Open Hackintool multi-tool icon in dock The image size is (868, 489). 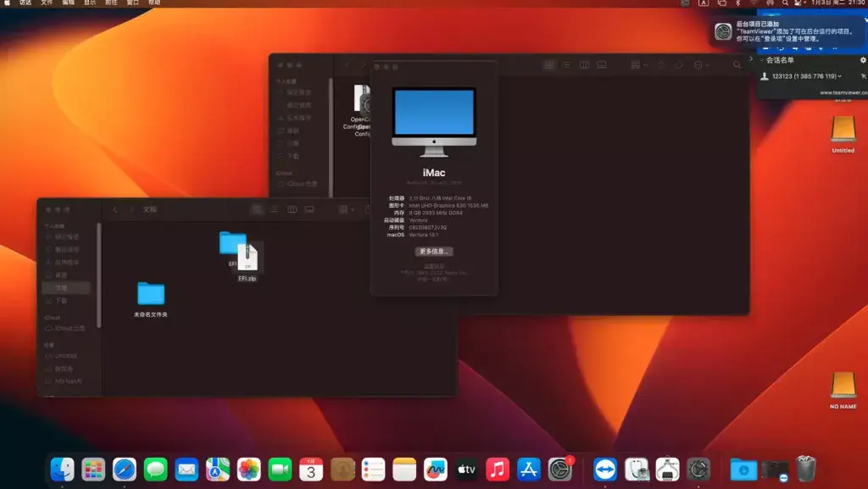[668, 470]
